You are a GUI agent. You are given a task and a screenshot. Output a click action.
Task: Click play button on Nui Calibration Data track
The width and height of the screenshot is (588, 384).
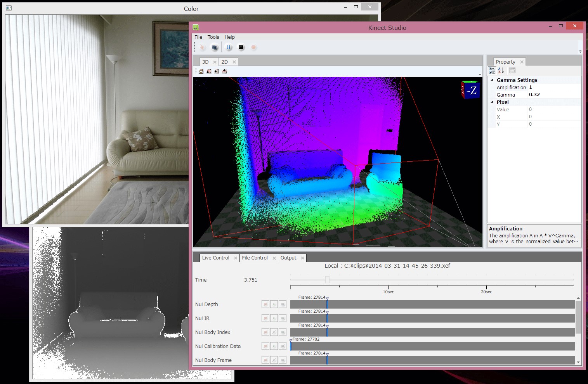click(x=274, y=346)
